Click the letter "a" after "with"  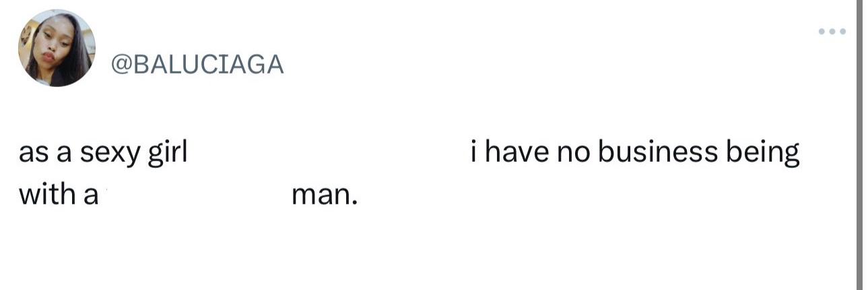tap(91, 196)
